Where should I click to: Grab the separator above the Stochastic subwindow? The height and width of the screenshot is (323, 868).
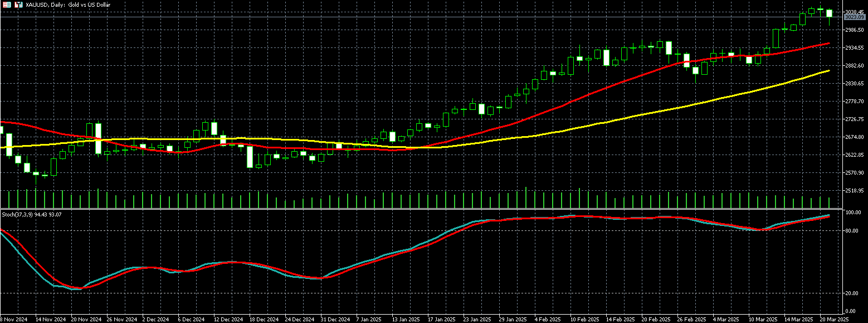click(423, 209)
